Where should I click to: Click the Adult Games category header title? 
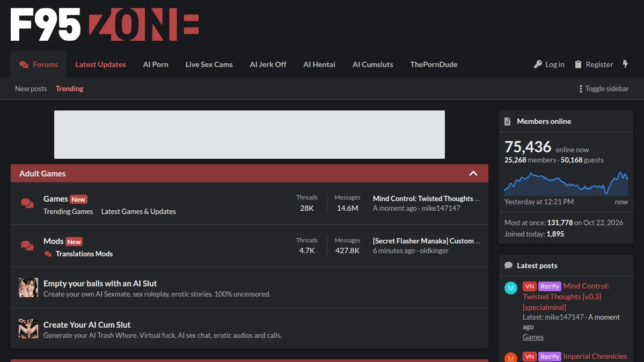point(42,173)
